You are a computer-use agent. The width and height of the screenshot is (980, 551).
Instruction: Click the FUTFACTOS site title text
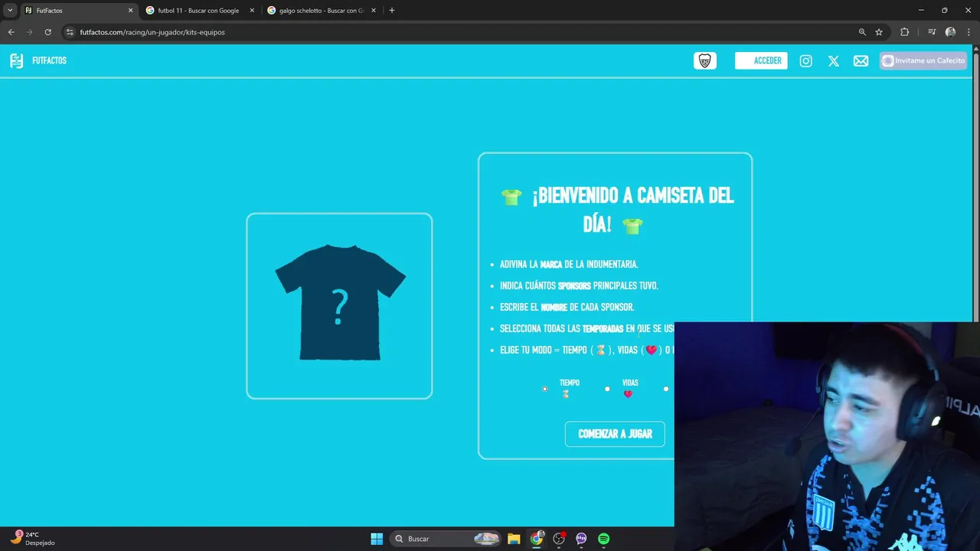(49, 60)
